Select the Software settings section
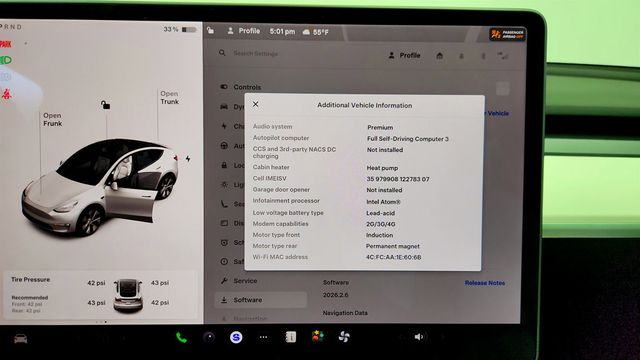 261,300
